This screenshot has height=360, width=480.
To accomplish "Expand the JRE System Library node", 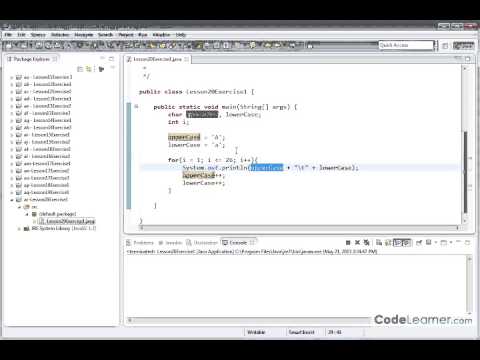I will pyautogui.click(x=19, y=229).
